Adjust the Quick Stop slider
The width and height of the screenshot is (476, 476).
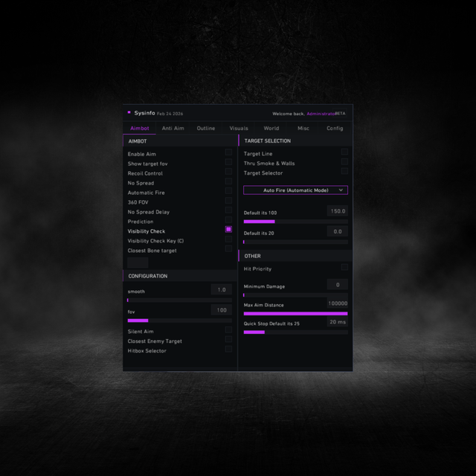click(x=295, y=332)
